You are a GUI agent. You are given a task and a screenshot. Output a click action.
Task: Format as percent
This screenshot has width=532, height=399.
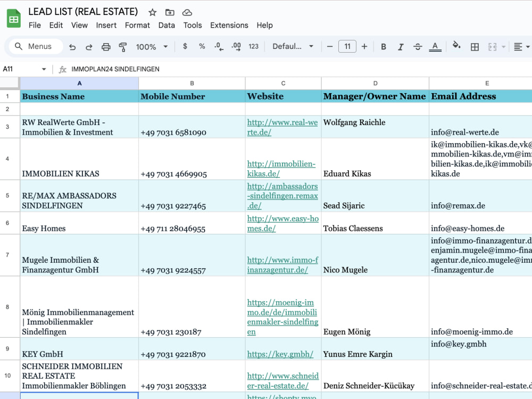pyautogui.click(x=202, y=46)
